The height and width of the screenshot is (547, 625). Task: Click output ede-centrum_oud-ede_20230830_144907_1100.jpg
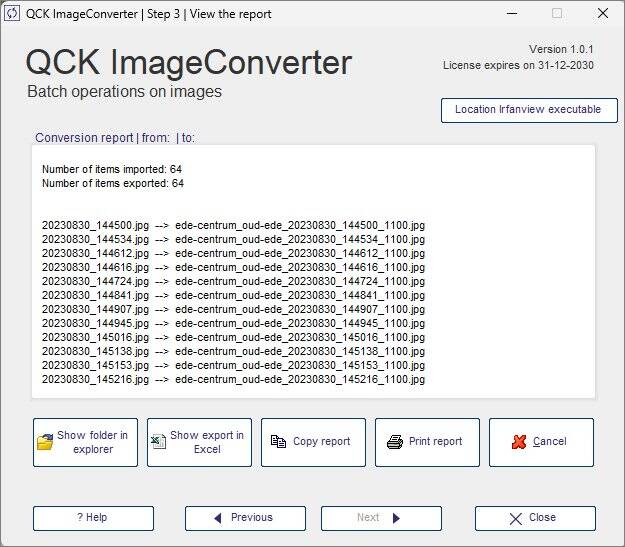click(300, 309)
